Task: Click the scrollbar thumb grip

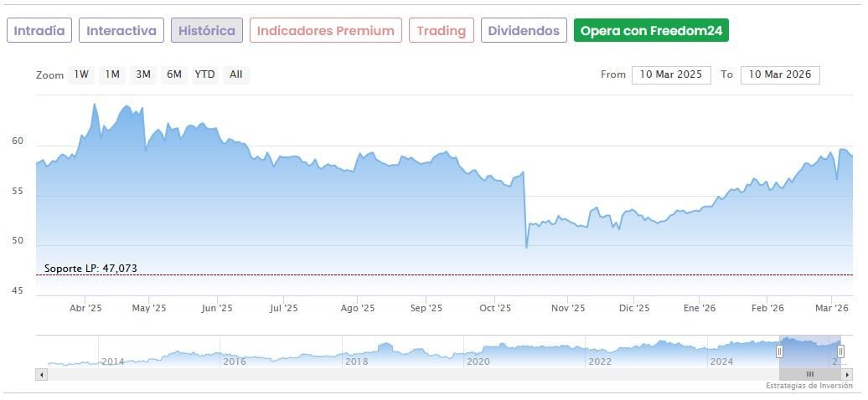Action: (x=810, y=374)
